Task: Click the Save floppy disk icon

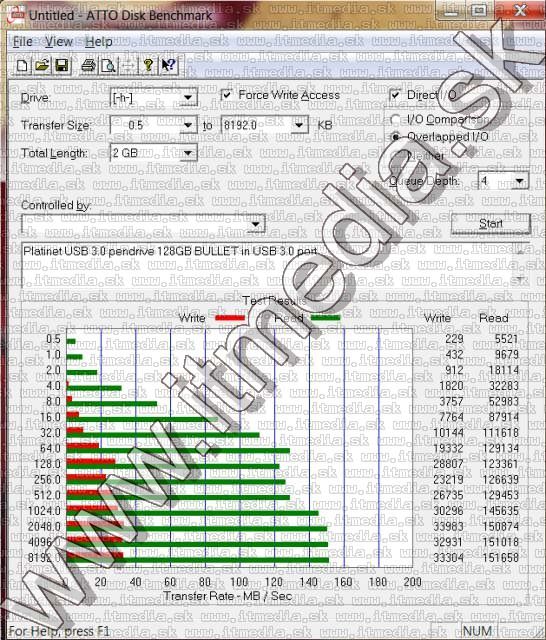Action: 62,65
